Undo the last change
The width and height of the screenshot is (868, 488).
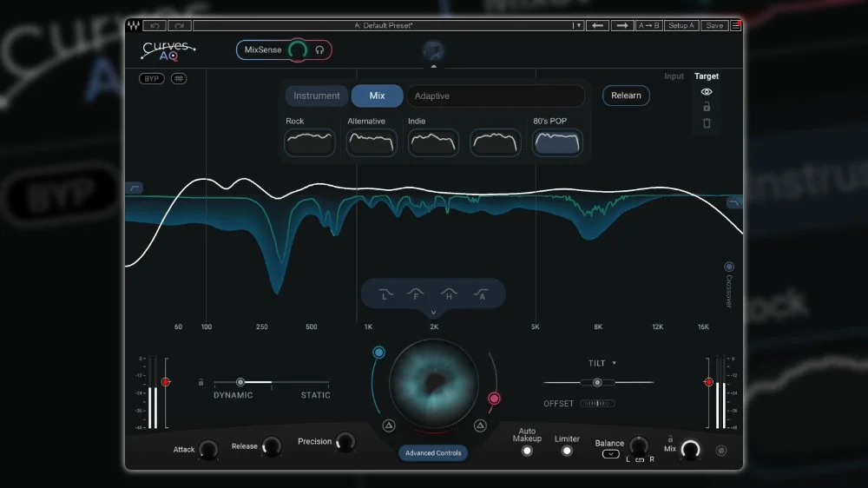[155, 25]
